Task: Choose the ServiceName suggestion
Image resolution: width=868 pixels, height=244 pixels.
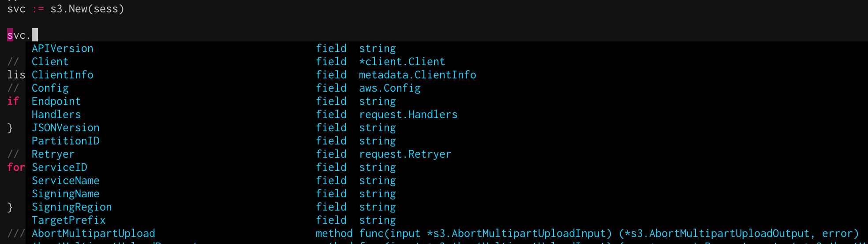Action: (65, 181)
